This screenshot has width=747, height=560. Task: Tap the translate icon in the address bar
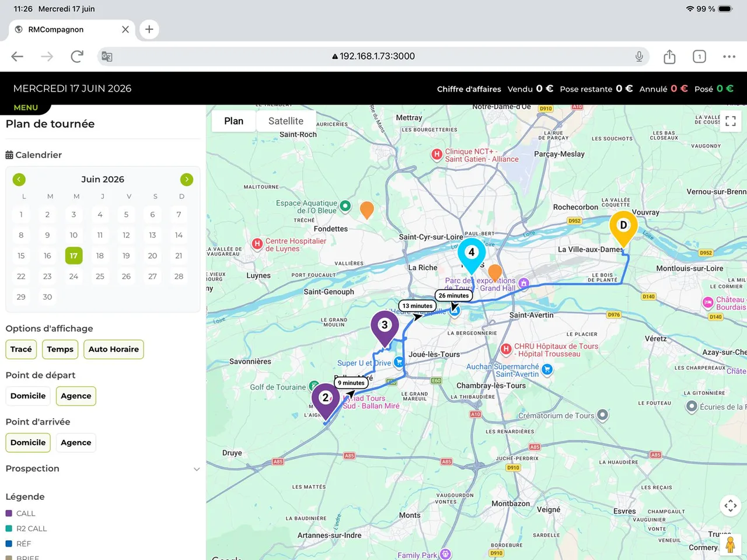point(107,57)
